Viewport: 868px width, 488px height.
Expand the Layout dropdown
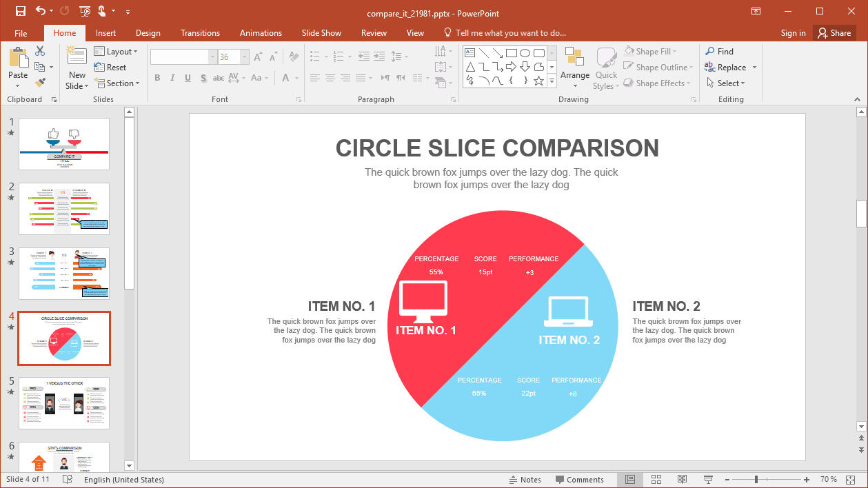pos(116,52)
